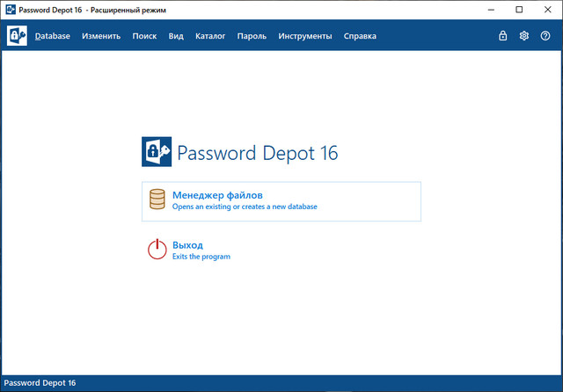Open the Database menu
563x392 pixels.
tap(53, 36)
